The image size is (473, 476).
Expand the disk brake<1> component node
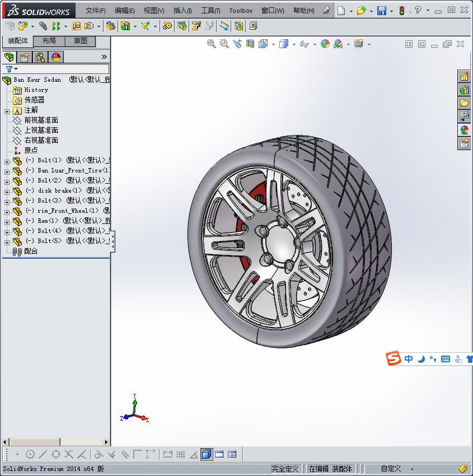(x=7, y=192)
